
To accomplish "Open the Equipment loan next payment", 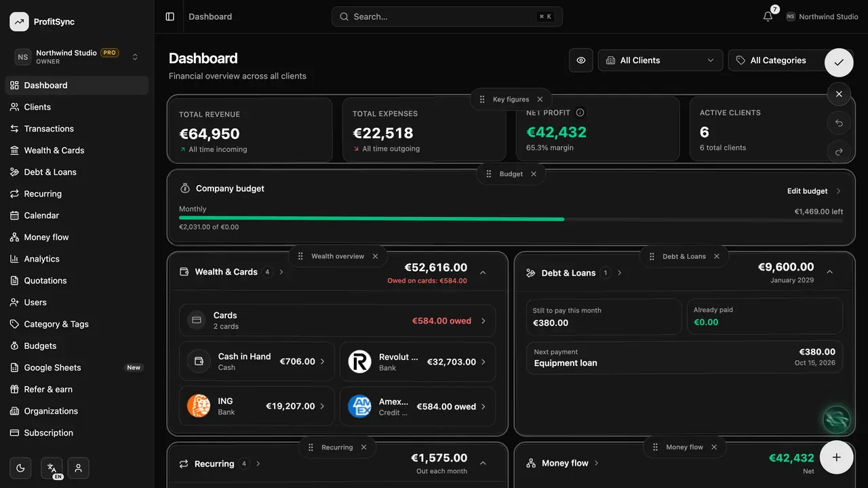I will (x=685, y=357).
